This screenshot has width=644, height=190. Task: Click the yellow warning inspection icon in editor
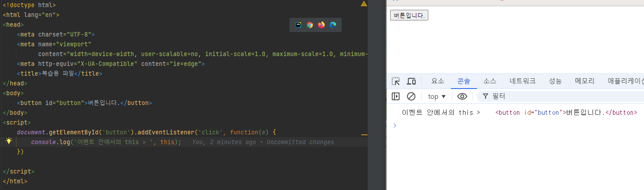click(x=364, y=4)
